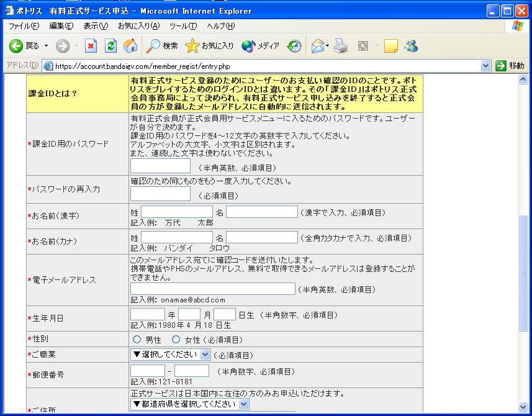
Task: Click the vertical page scrollbar thumb
Action: point(523,273)
